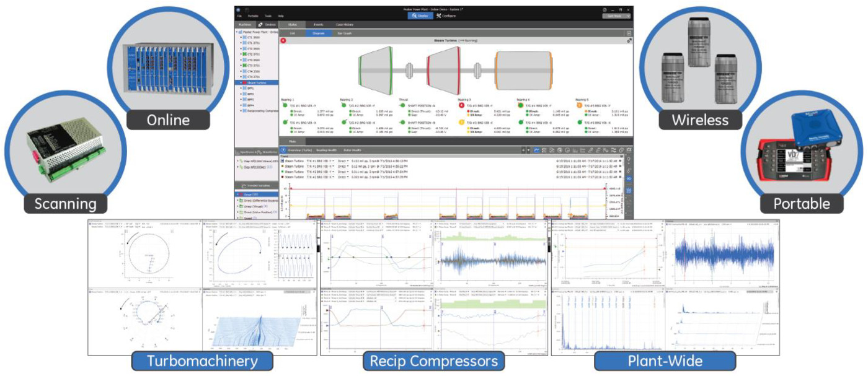Click the green status icon for T/G #1 BRG VIB-Y
The width and height of the screenshot is (868, 376).
pyautogui.click(x=285, y=105)
